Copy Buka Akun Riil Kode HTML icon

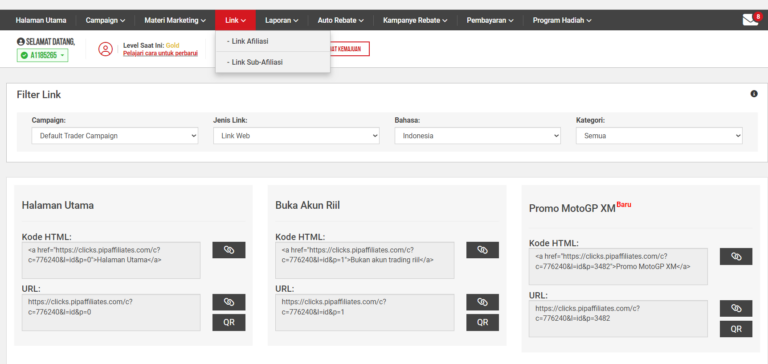coord(482,250)
